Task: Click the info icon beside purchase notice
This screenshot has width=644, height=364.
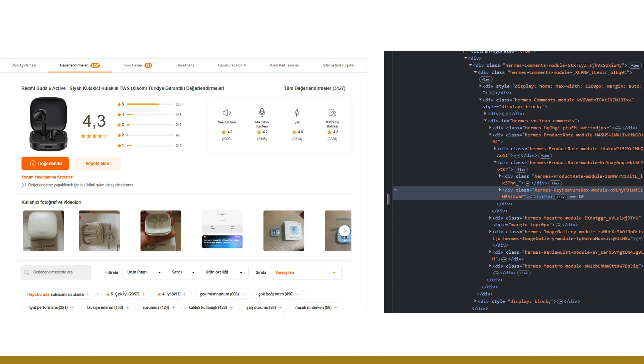Action: click(24, 185)
